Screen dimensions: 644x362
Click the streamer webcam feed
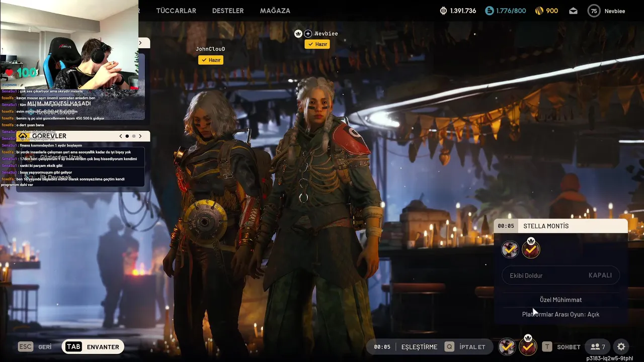coord(69,45)
